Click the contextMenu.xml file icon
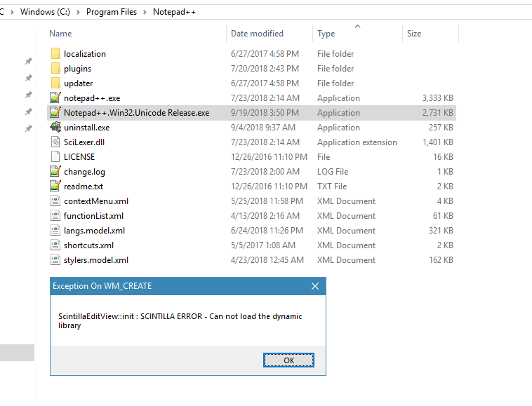 click(55, 201)
